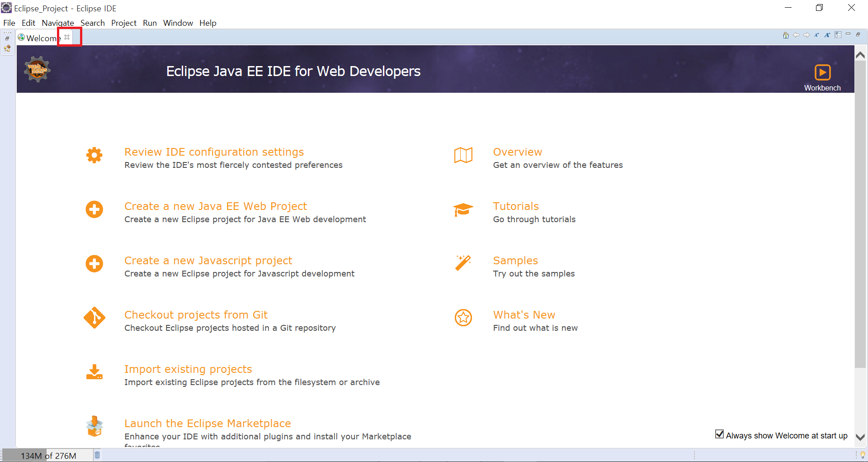Click the Overview map icon
Image resolution: width=868 pixels, height=462 pixels.
click(x=463, y=155)
